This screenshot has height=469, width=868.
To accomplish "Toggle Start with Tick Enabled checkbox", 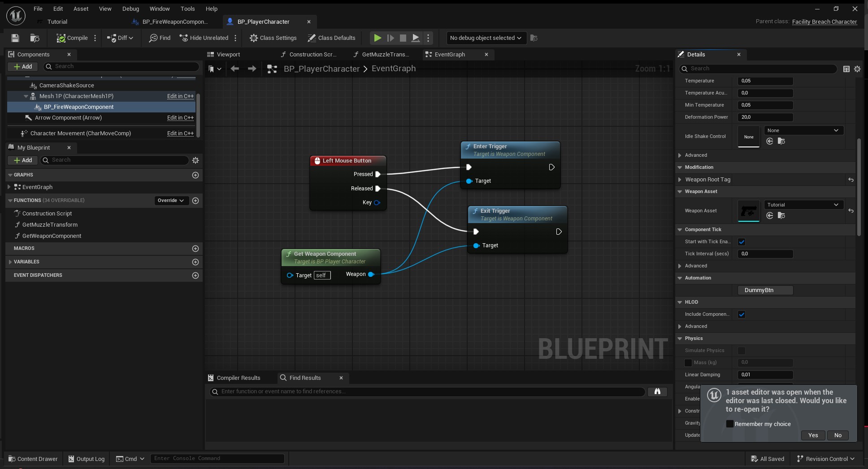I will (x=742, y=242).
